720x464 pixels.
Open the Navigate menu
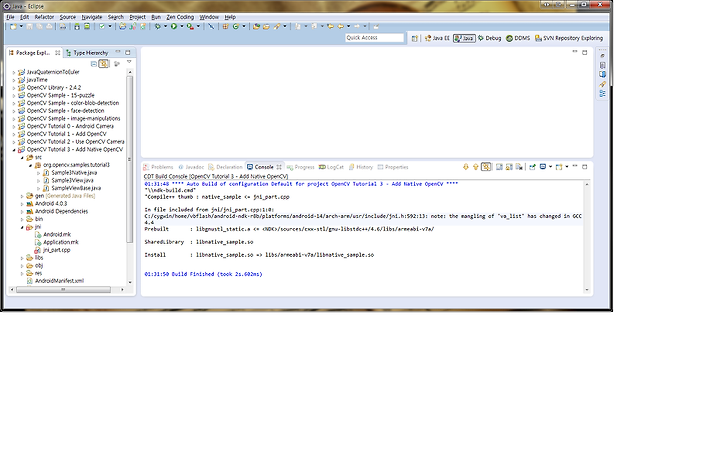pos(92,17)
